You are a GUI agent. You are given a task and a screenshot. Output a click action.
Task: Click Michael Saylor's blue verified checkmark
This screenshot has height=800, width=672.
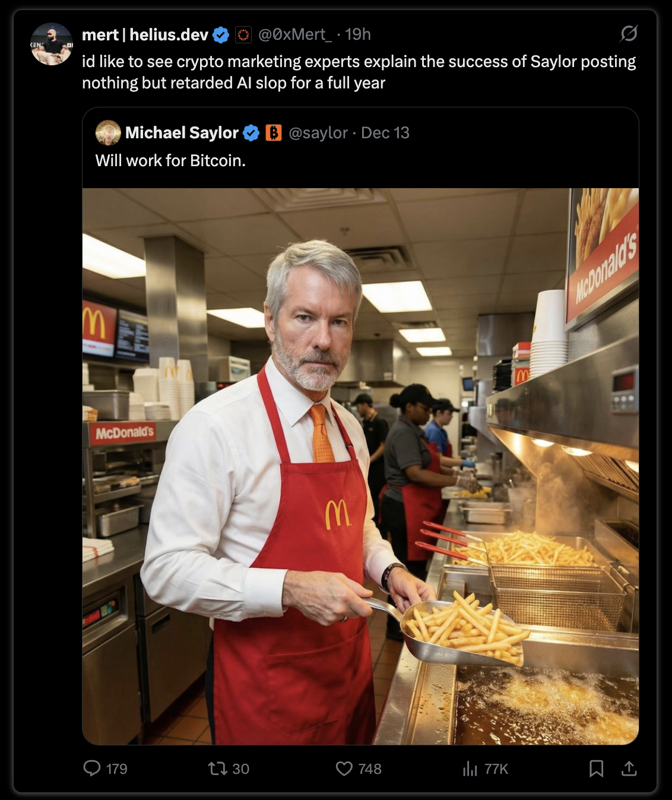click(251, 133)
